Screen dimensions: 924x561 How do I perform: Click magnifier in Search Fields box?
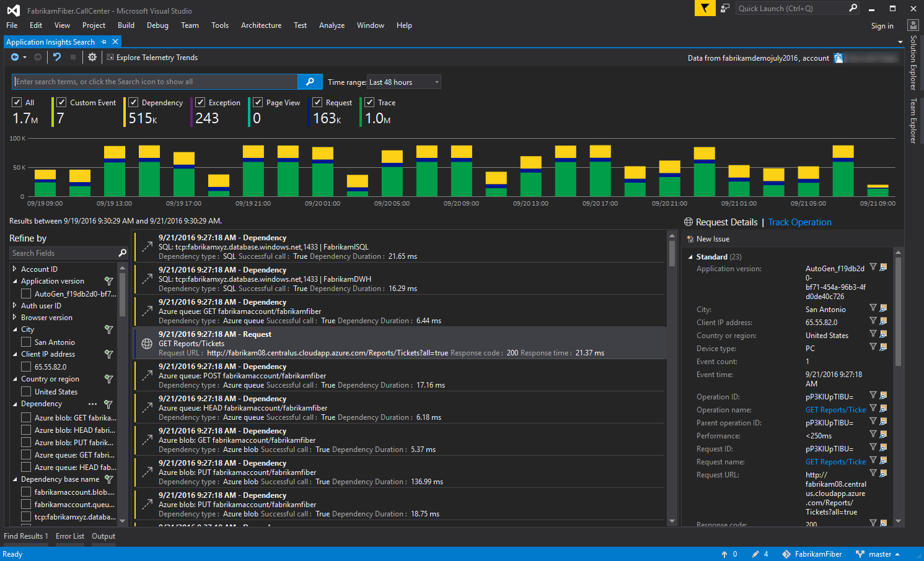pos(122,253)
